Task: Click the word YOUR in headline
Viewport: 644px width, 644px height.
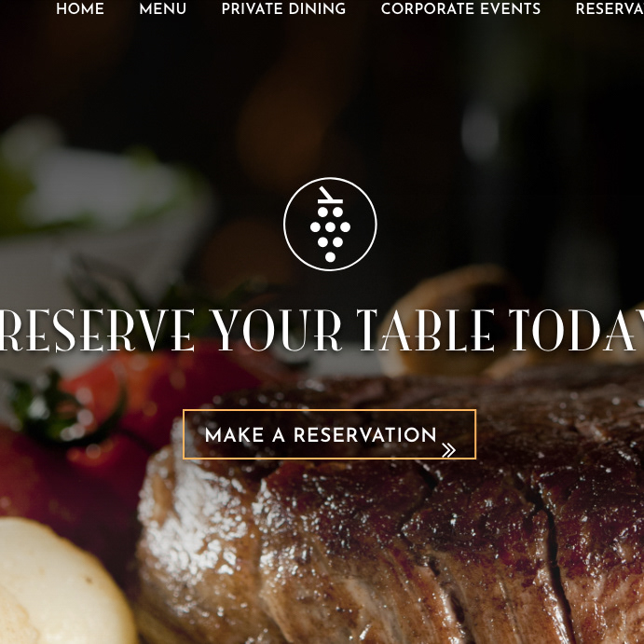Action: (277, 330)
